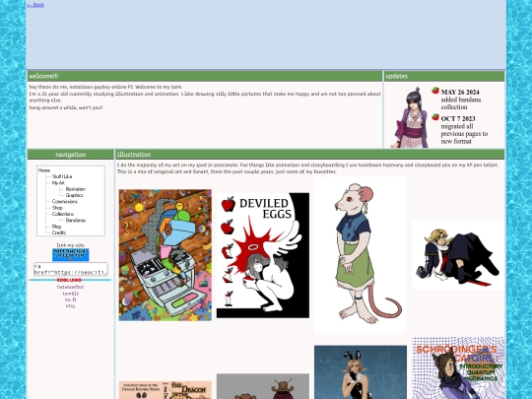Open the Schrodinger's Catgirl illustration
The width and height of the screenshot is (532, 399).
(x=458, y=368)
